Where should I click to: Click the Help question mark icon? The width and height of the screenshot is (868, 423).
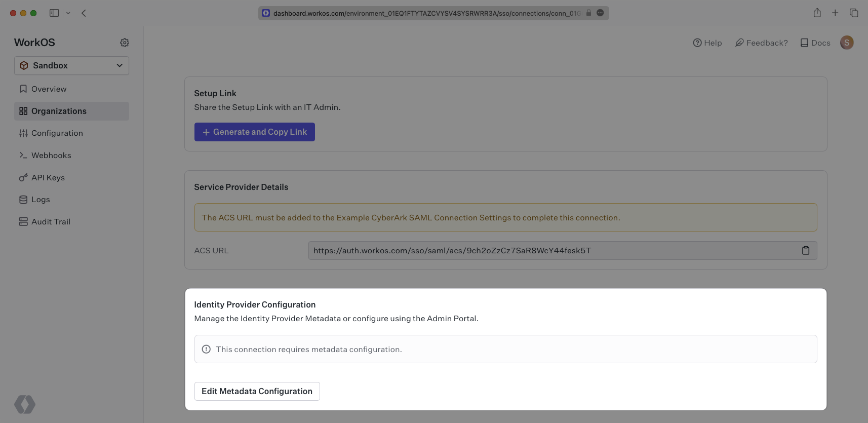pos(697,43)
